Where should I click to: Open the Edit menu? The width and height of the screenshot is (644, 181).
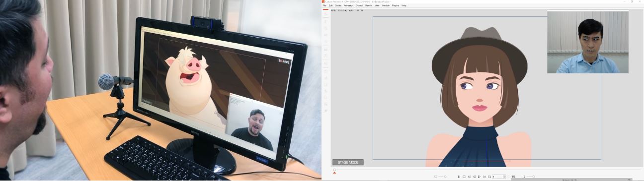coord(330,5)
